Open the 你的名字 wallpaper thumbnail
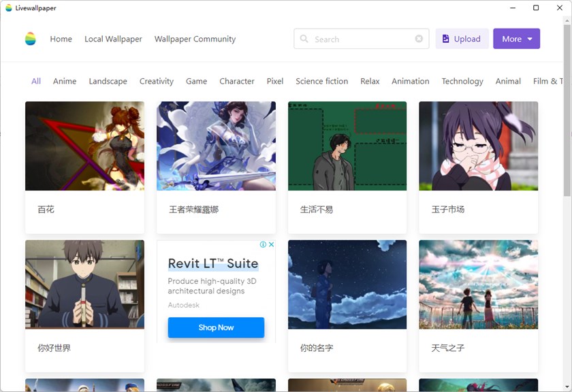 [x=347, y=284]
